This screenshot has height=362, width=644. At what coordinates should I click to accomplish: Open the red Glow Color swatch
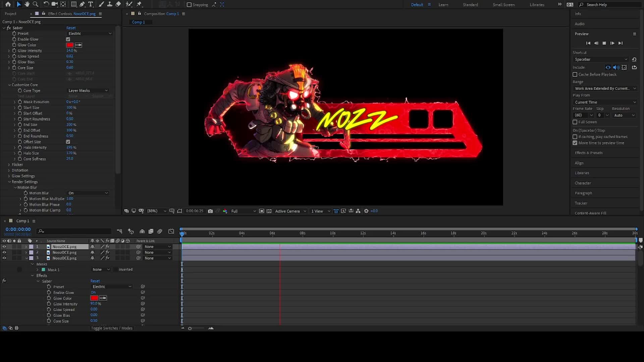[x=69, y=45]
